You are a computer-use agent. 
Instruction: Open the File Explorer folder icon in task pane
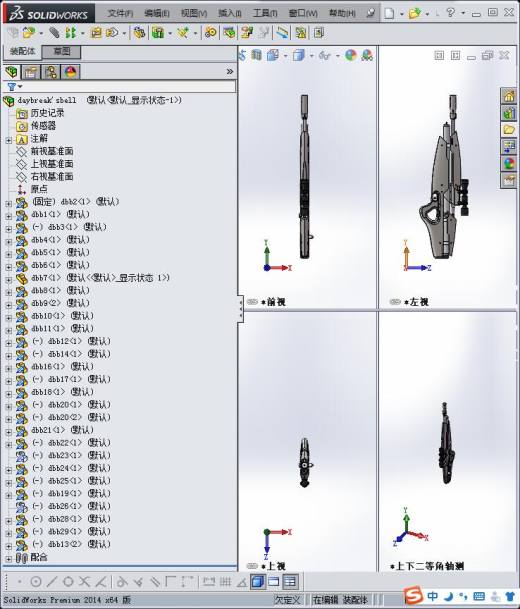point(509,130)
